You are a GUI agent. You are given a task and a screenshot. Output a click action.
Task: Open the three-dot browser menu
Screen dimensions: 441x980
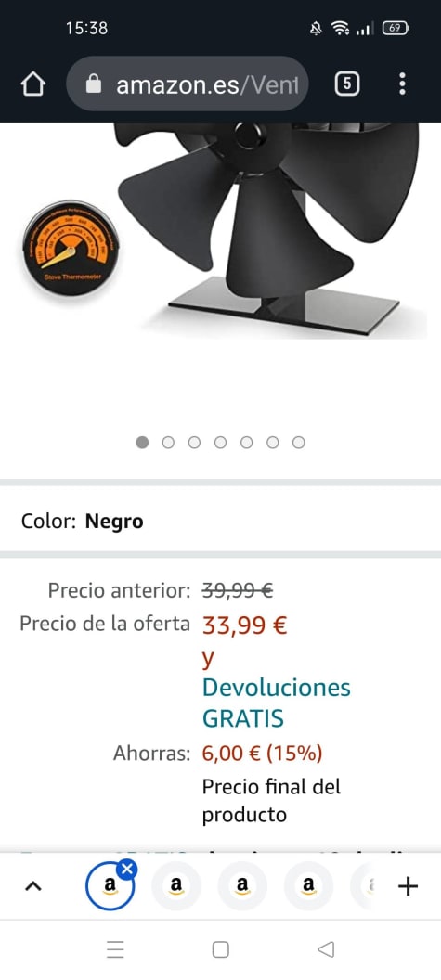(402, 84)
